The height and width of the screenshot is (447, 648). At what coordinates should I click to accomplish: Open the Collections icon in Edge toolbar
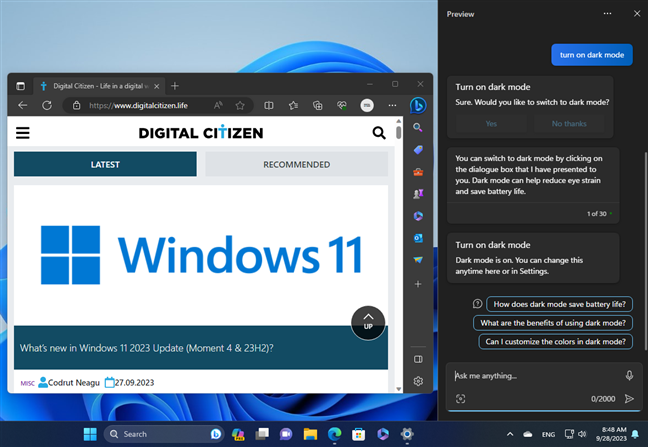pyautogui.click(x=317, y=105)
